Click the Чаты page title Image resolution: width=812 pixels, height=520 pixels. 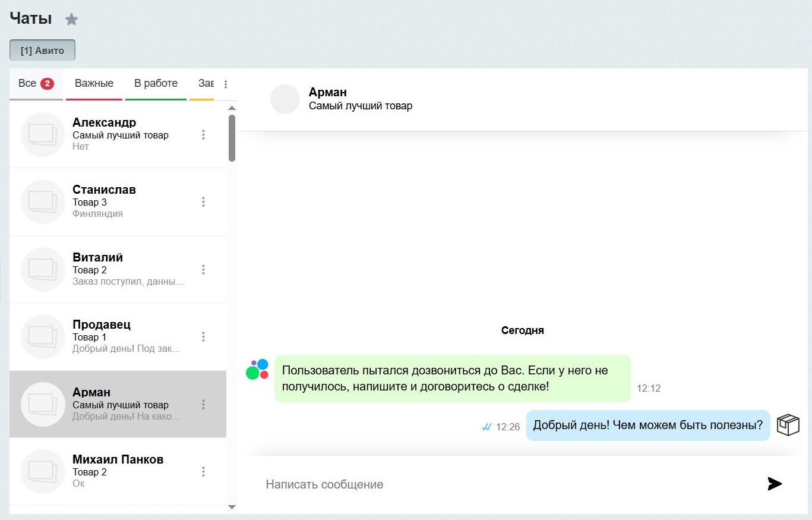(x=31, y=18)
